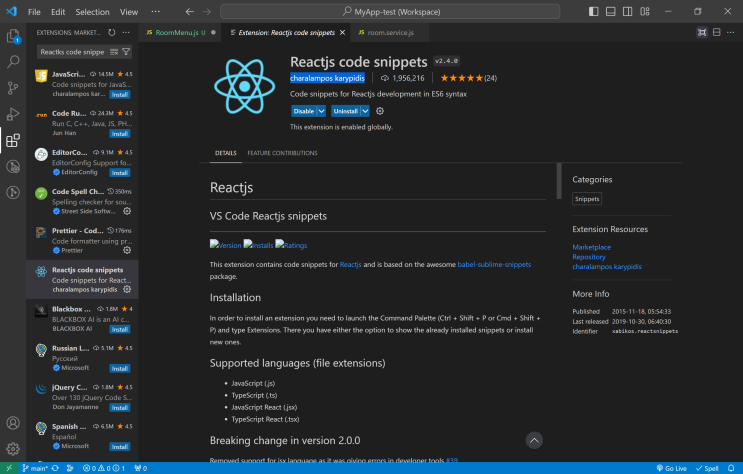Switch to the RoomMenu.js editor tab

click(180, 32)
